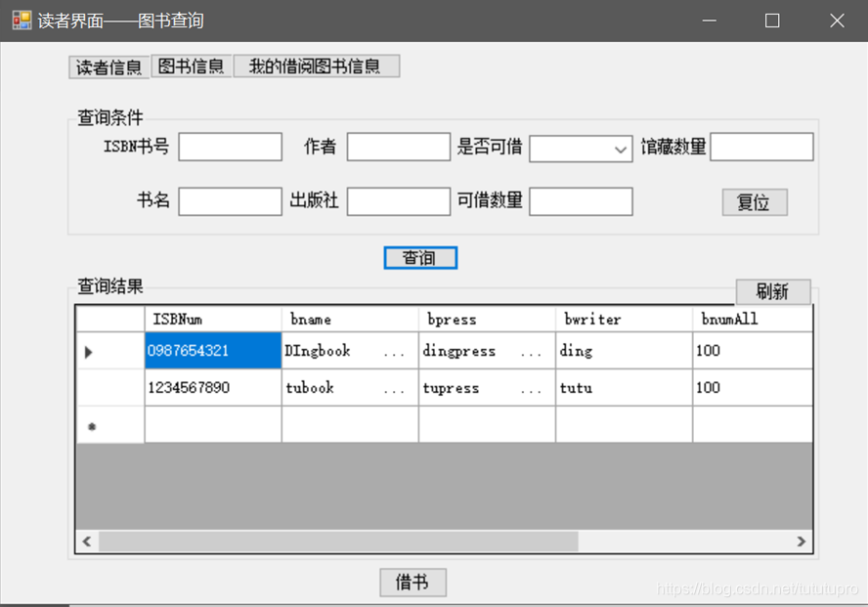
Task: Click the ellipsis in the dingpress bpress cell
Action: (x=531, y=352)
